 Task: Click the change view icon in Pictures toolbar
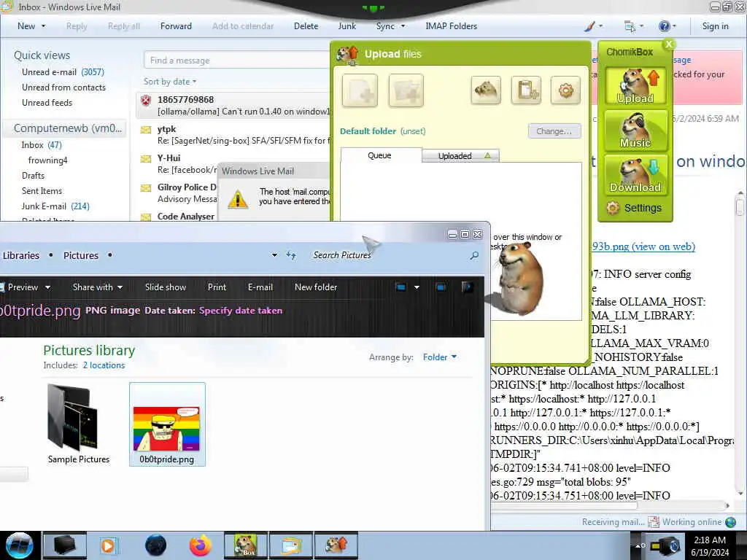click(x=400, y=287)
